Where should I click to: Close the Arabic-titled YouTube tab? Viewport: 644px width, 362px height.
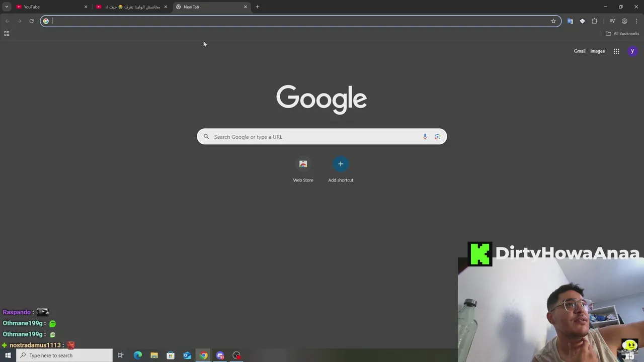(x=166, y=7)
